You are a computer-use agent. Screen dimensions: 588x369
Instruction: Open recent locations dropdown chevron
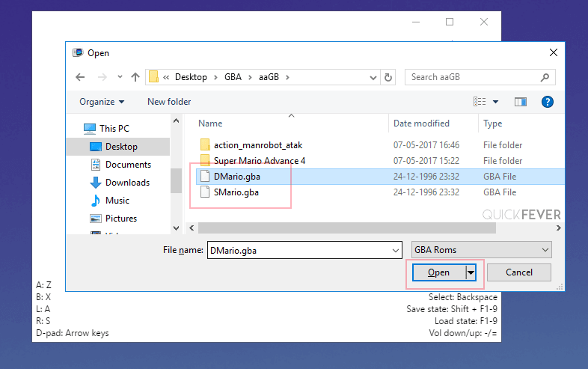120,77
